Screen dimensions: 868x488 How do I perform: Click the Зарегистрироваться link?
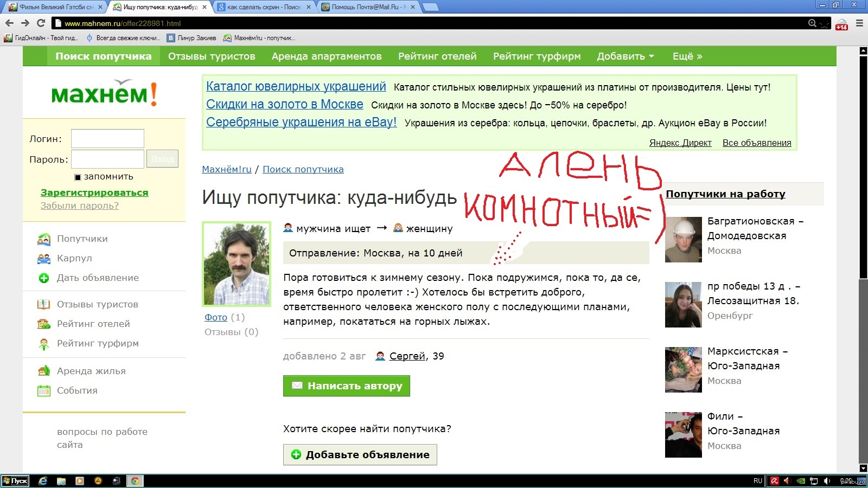(94, 193)
